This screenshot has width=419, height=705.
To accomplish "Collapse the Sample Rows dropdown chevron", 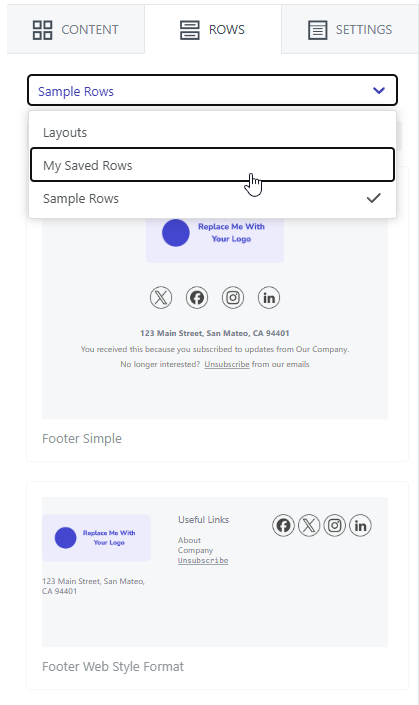I will tap(379, 90).
